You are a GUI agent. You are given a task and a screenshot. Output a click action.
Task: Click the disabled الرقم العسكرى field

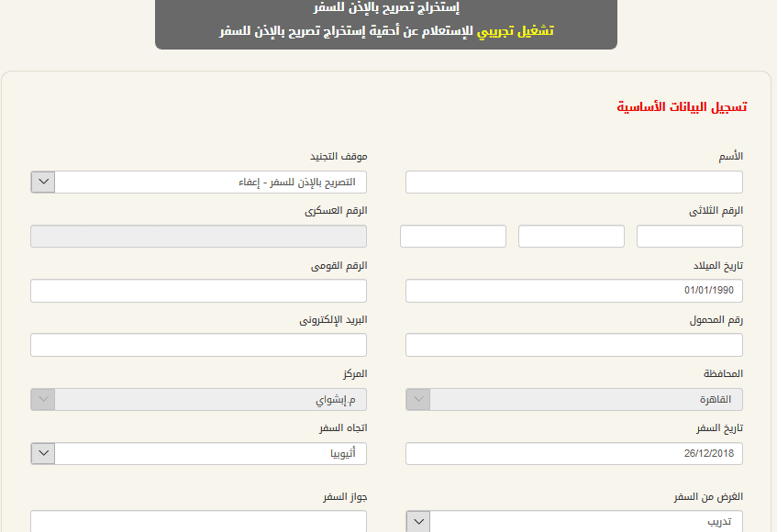point(198,237)
